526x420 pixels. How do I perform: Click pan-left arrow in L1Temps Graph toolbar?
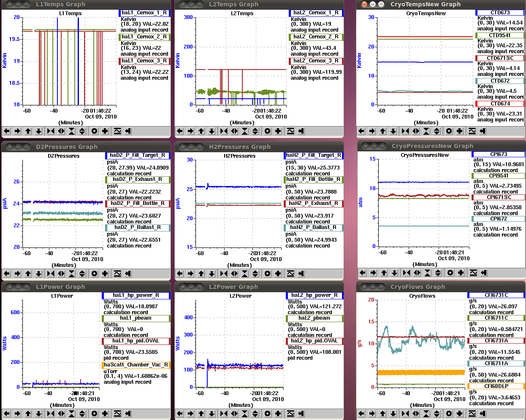tap(7, 131)
